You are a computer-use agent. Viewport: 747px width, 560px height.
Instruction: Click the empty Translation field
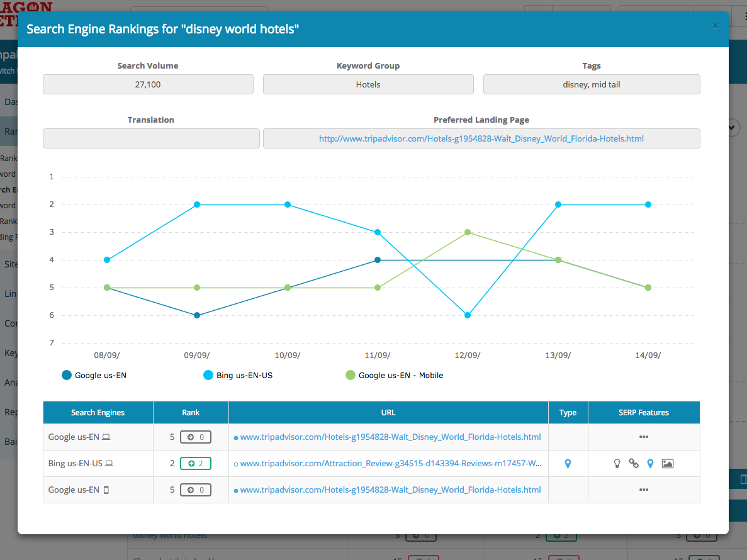(x=151, y=138)
